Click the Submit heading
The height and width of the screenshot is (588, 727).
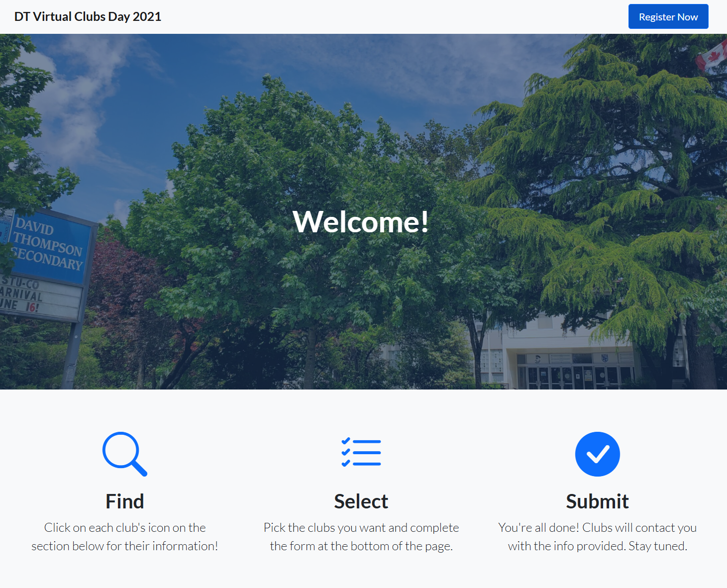pos(598,501)
